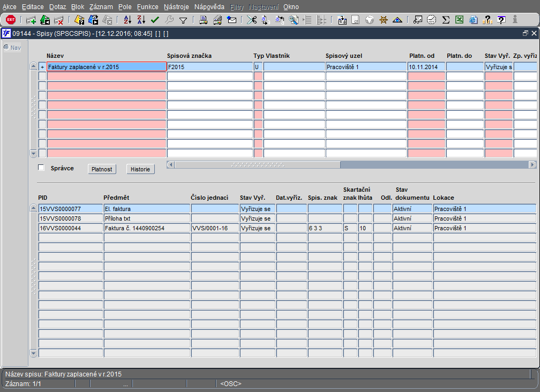This screenshot has height=392, width=540.
Task: Select the Nav radio button
Action: point(6,47)
